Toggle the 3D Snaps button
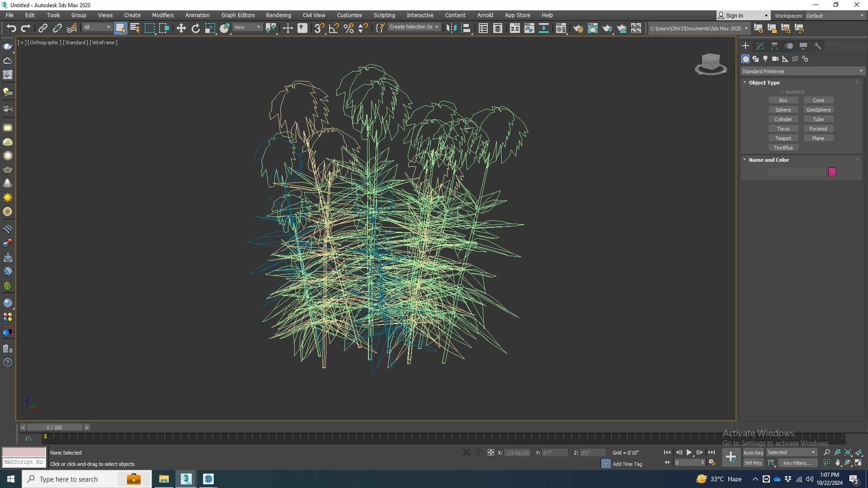This screenshot has height=488, width=868. click(x=319, y=28)
